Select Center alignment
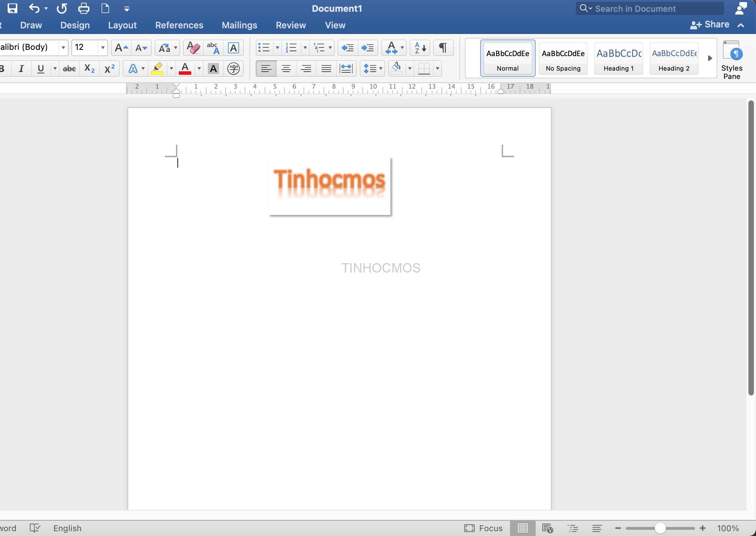This screenshot has width=756, height=536. [286, 69]
